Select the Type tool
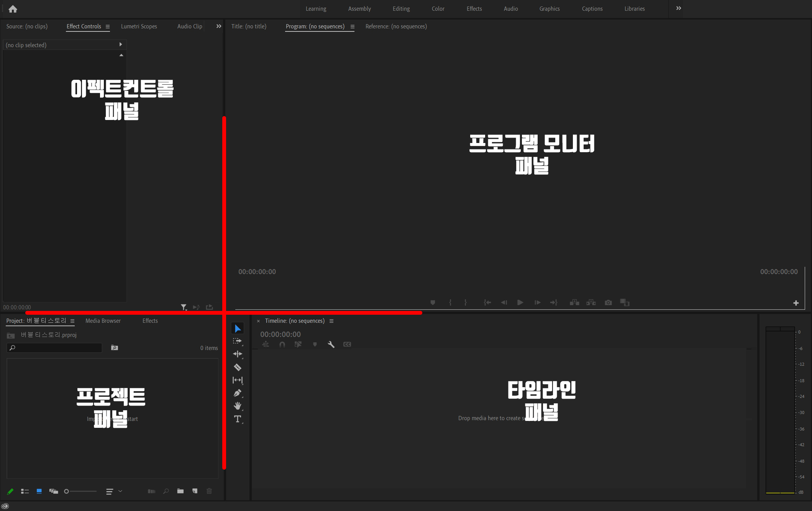This screenshot has height=511, width=812. click(238, 419)
